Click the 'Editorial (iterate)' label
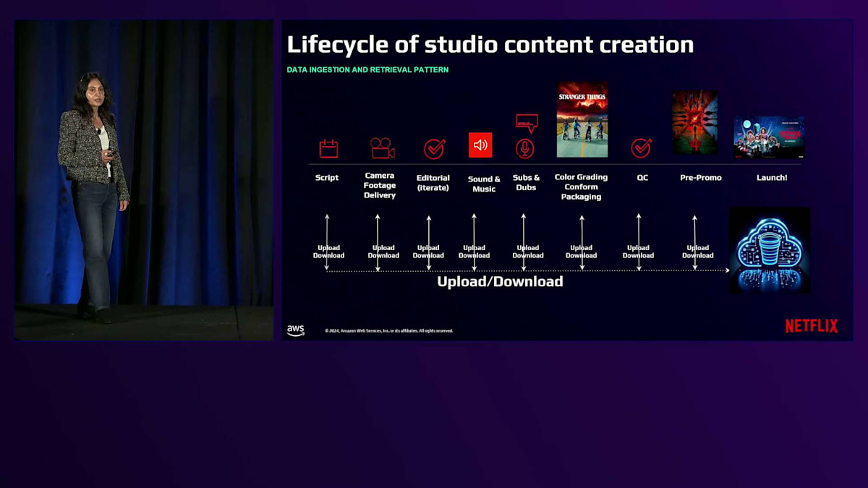This screenshot has height=488, width=868. [433, 183]
